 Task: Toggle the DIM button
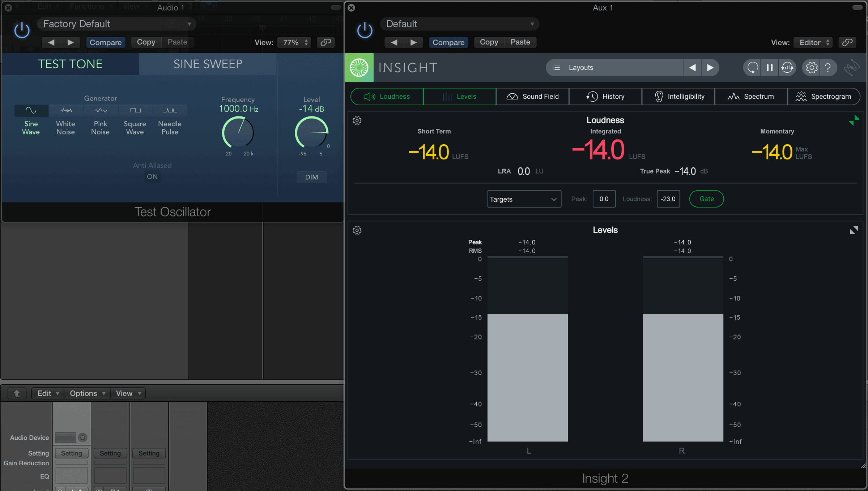312,177
